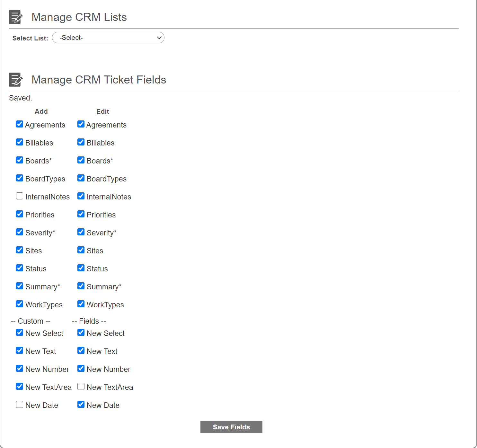
Task: Uncheck WorkTypes in the Edit column
Action: pyautogui.click(x=81, y=304)
